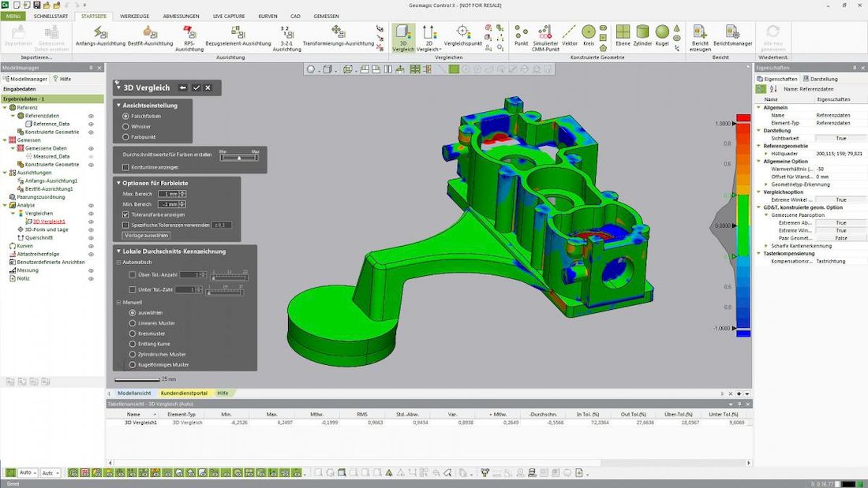The width and height of the screenshot is (868, 488).
Task: Select 3D Vergleich1 in model tree
Action: (x=49, y=222)
